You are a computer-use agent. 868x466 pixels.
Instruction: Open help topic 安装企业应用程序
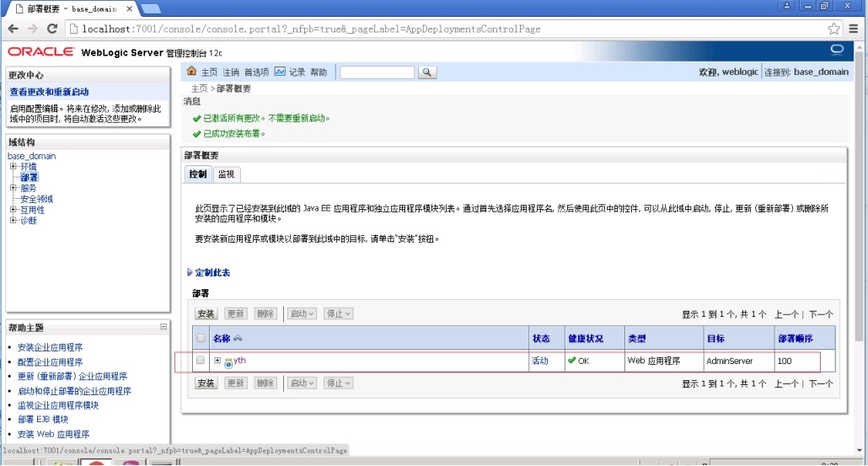(x=51, y=347)
